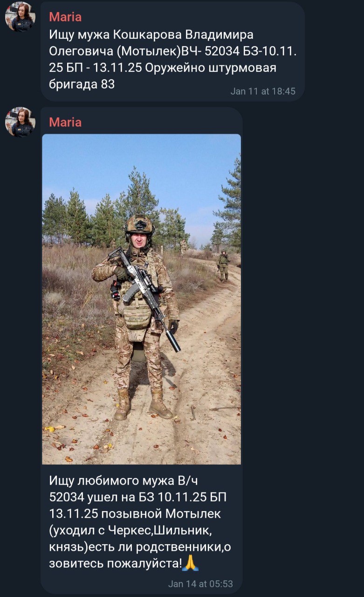Open Maria's avatar beside the photo message
Screen dimensions: 364x597
click(20, 122)
